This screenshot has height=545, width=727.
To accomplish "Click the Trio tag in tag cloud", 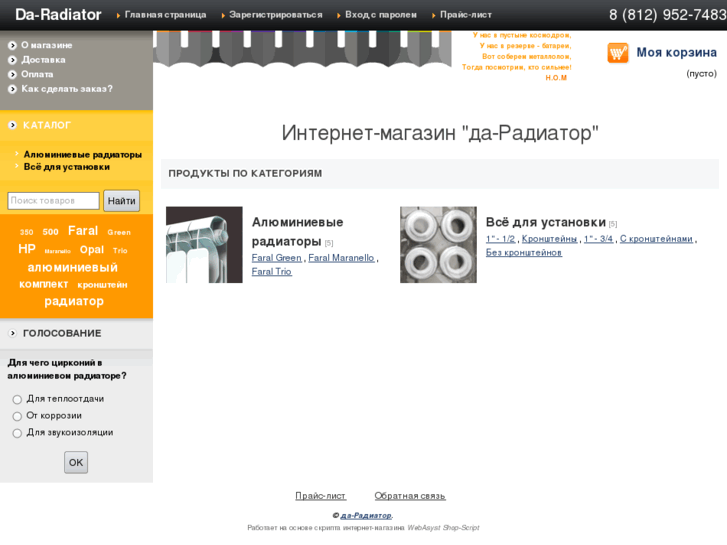I will pos(120,250).
